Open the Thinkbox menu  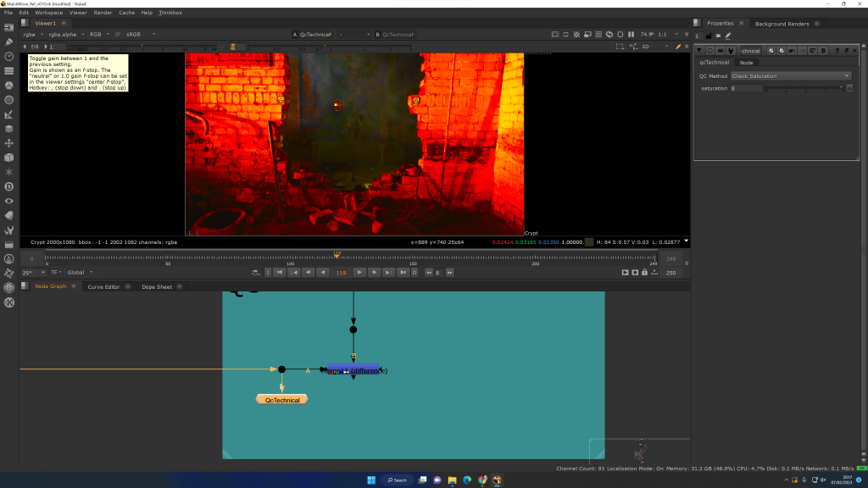(x=170, y=12)
